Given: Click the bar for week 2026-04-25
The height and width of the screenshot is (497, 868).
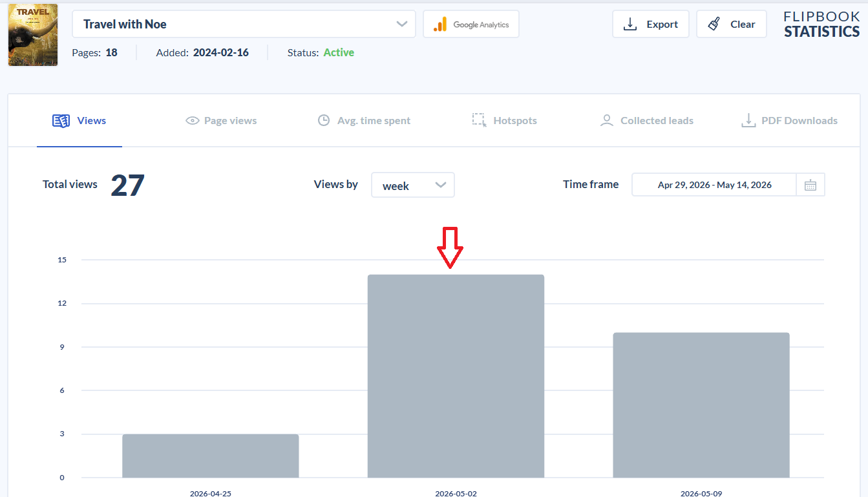Looking at the screenshot, I should pos(211,456).
